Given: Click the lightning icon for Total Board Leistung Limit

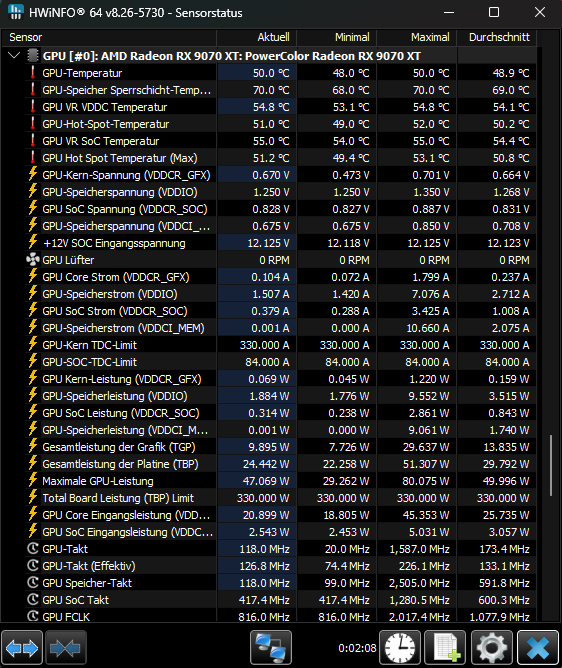Looking at the screenshot, I should click(33, 498).
